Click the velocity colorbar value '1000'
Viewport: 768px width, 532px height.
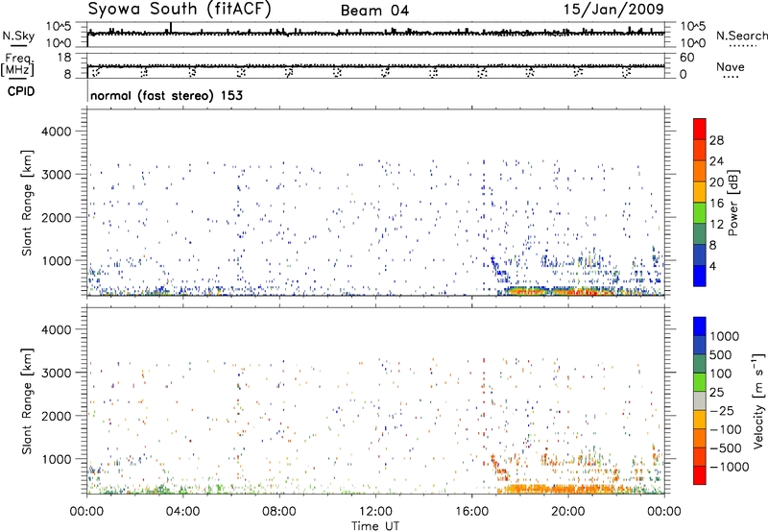point(725,336)
